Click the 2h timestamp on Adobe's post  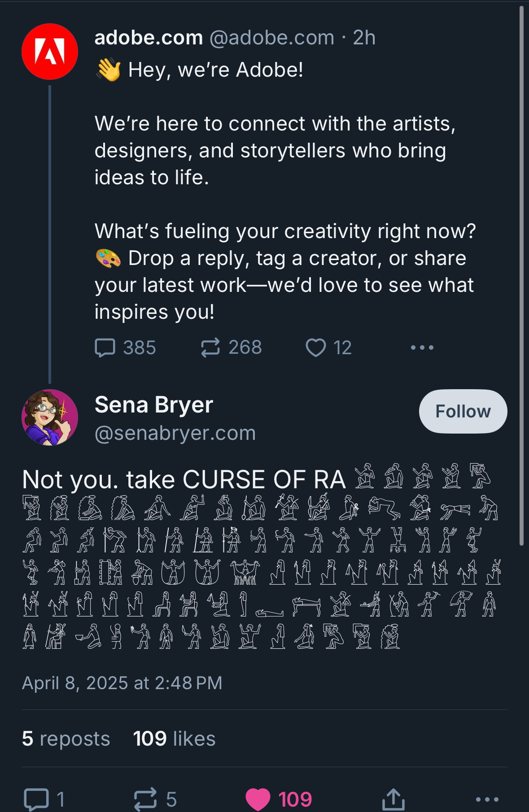(364, 38)
